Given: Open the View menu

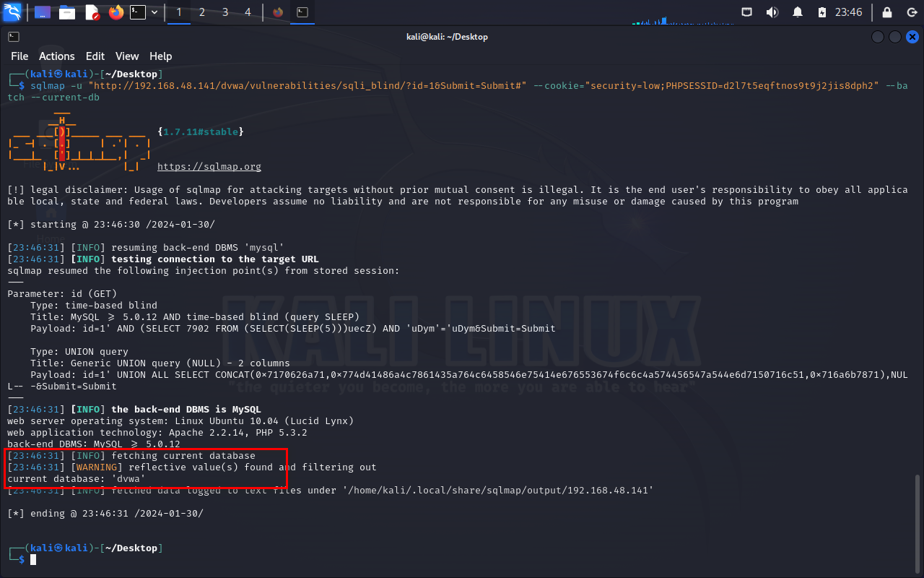Looking at the screenshot, I should 127,56.
